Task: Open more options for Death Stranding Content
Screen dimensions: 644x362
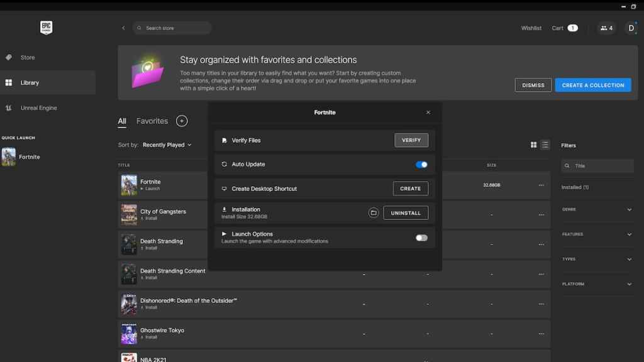Action: [x=541, y=274]
